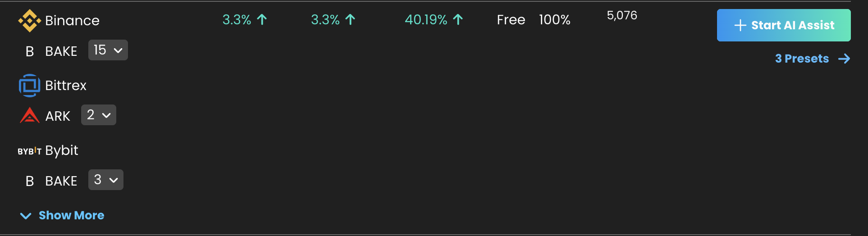This screenshot has height=236, width=868.
Task: Click the Binance diamond logo icon
Action: pyautogui.click(x=29, y=21)
